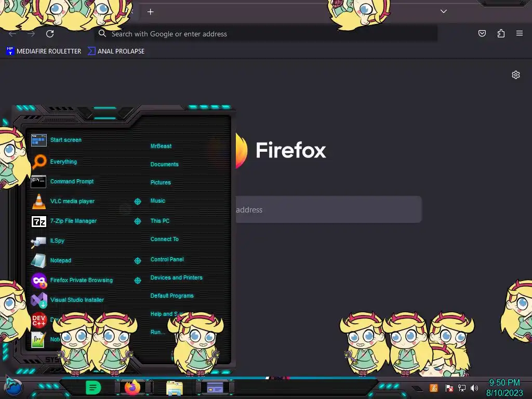Open Documents from the start menu
Screen dimensions: 532x399
click(x=164, y=164)
